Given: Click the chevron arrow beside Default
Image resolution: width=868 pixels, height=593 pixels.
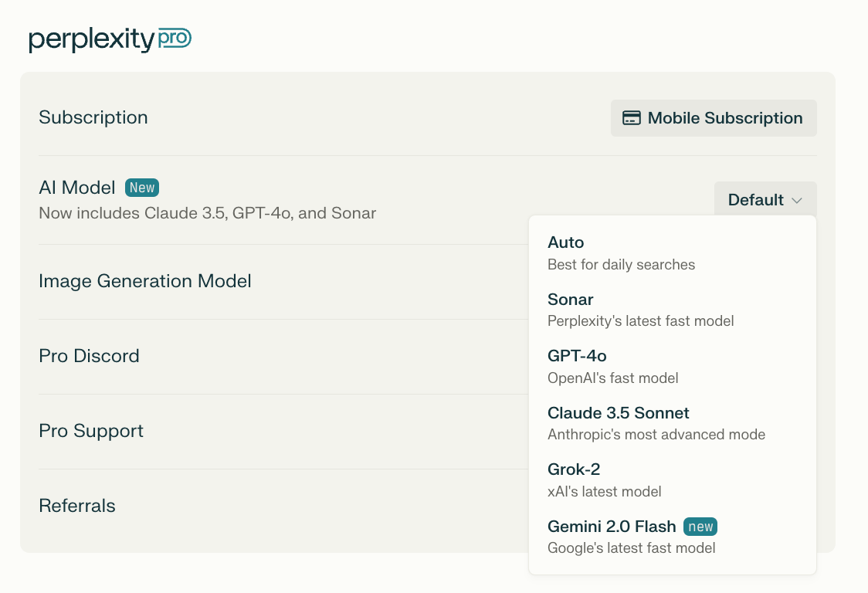Looking at the screenshot, I should point(797,201).
